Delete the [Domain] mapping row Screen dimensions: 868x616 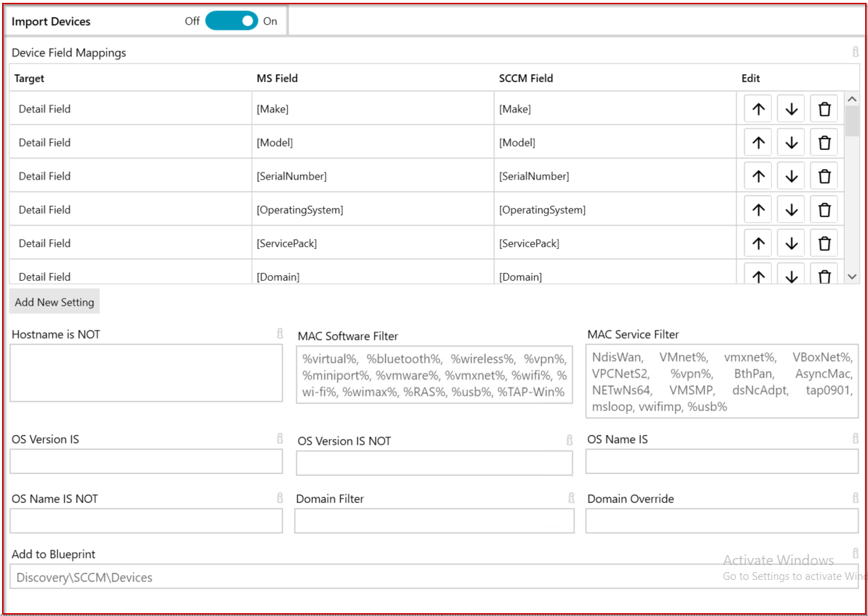(x=824, y=274)
